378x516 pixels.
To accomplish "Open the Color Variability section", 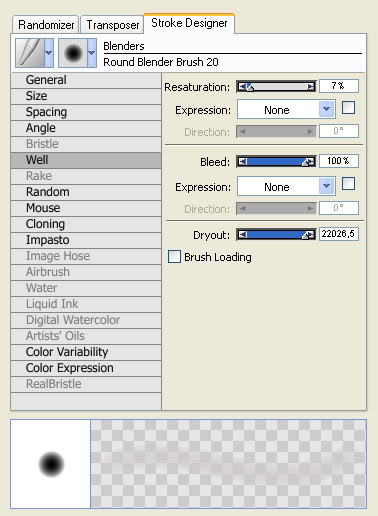I will [86, 352].
